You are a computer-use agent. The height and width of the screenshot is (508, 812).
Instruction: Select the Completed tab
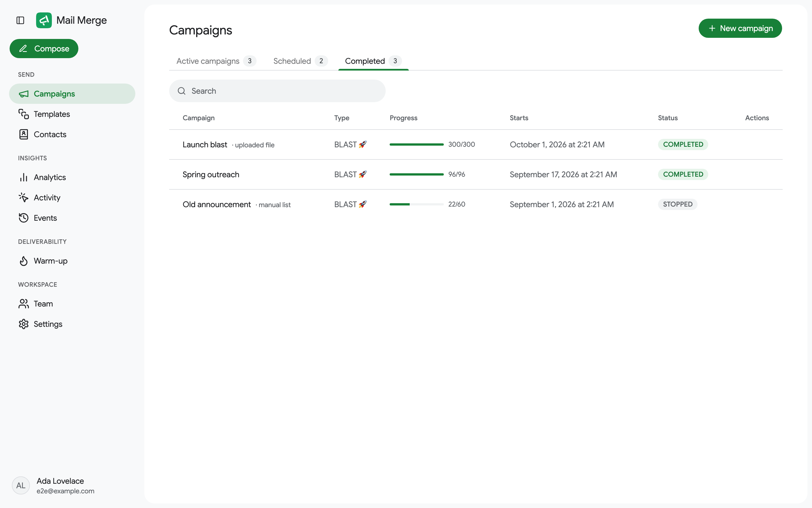coord(373,61)
